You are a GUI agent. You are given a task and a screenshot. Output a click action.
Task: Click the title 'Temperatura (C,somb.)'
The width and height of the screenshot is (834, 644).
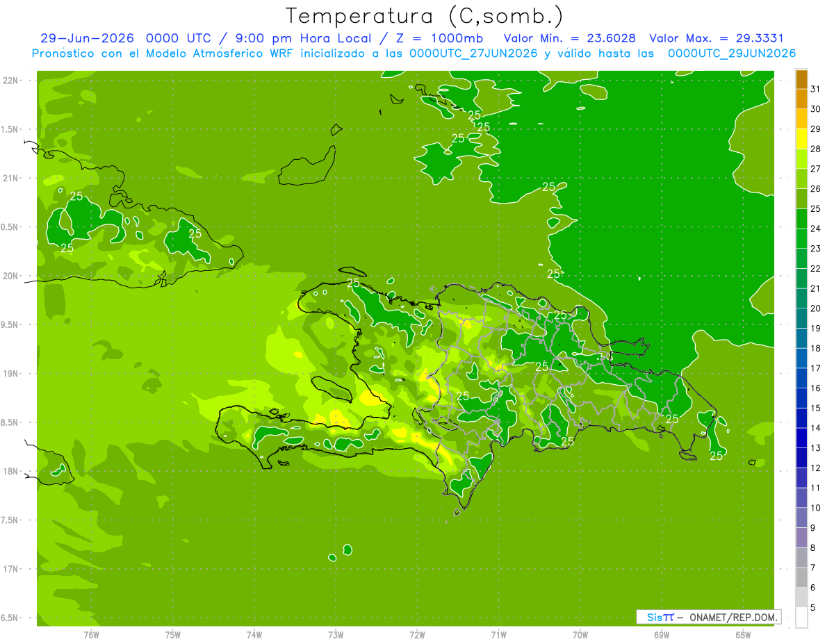[425, 15]
